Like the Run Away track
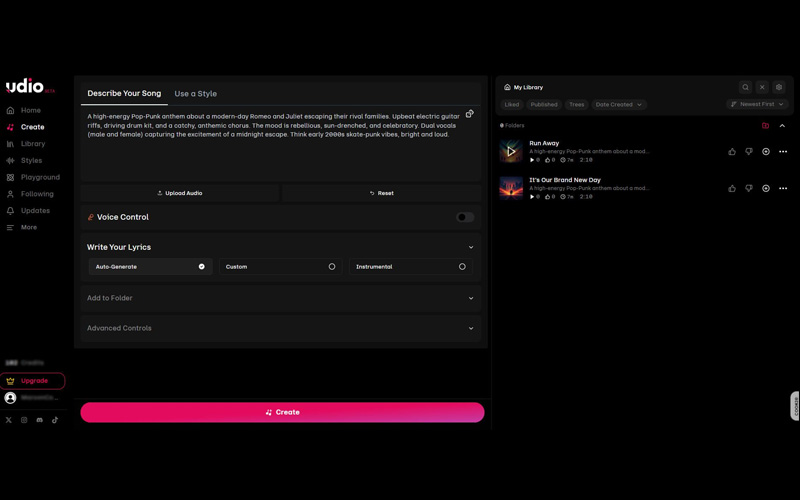 coord(732,152)
